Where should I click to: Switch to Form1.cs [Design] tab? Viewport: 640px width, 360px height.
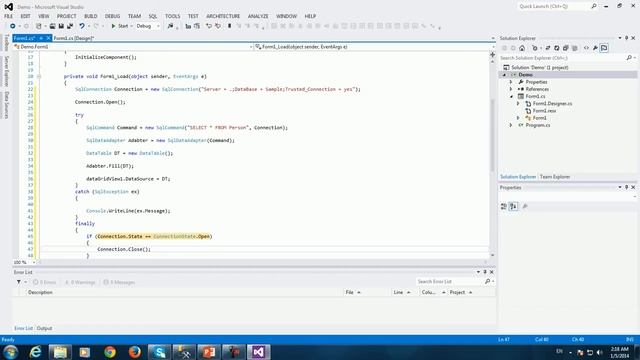coord(74,38)
